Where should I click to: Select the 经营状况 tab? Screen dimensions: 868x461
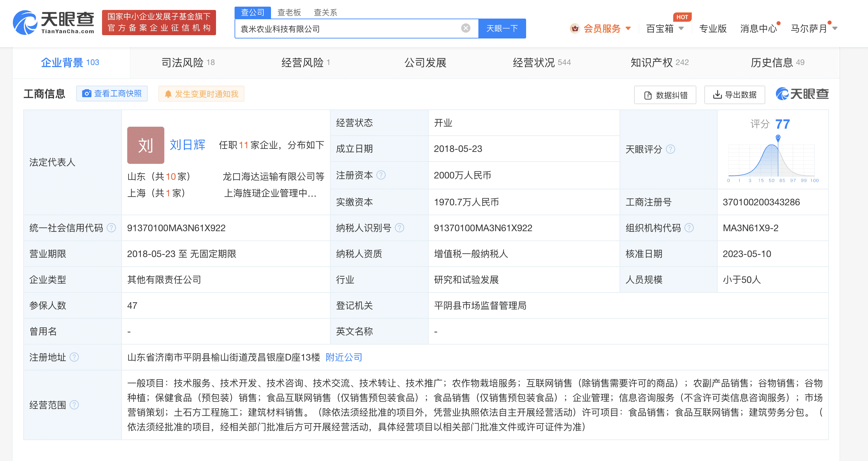(542, 63)
